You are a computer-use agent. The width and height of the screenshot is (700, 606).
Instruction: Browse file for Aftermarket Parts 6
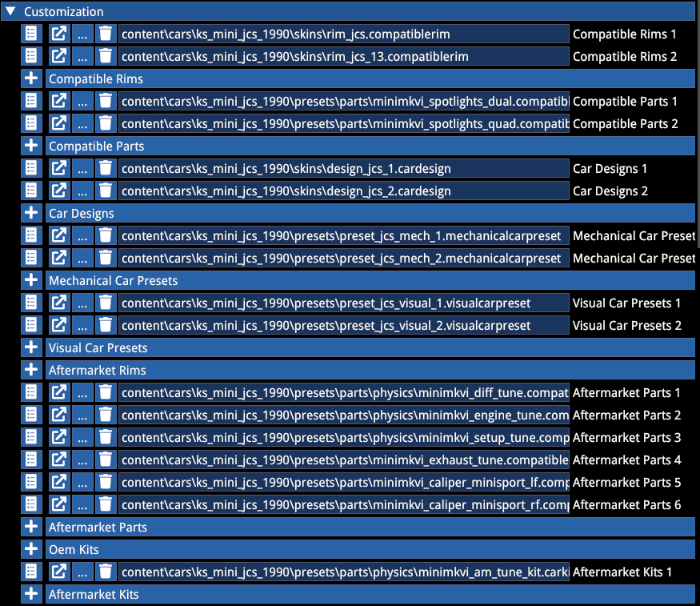tap(82, 504)
